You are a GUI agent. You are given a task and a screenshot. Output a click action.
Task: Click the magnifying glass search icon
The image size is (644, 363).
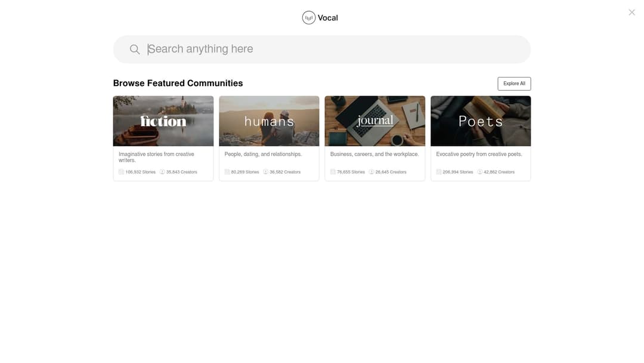(135, 50)
